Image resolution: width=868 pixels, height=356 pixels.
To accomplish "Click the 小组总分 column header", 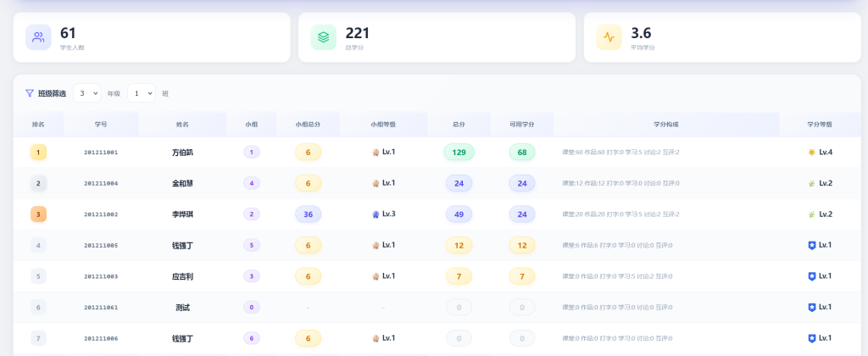I will pos(308,125).
